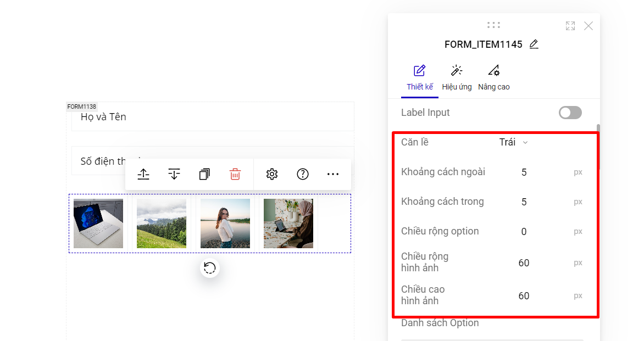Image resolution: width=644 pixels, height=341 pixels.
Task: Click the move up arrow icon
Action: (143, 174)
